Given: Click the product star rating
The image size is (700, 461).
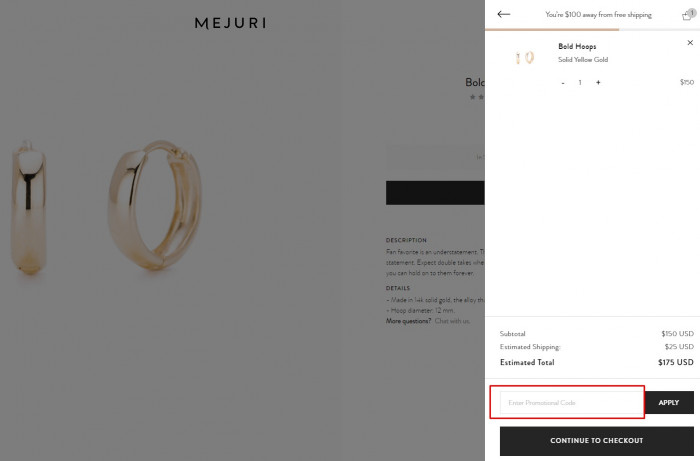Looking at the screenshot, I should pyautogui.click(x=476, y=97).
